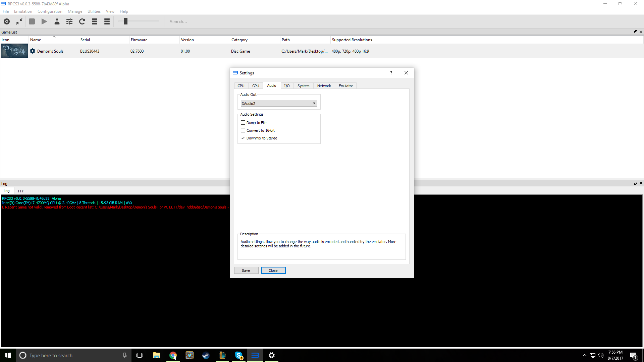Open the Configuration menu
Image resolution: width=644 pixels, height=362 pixels.
50,11
